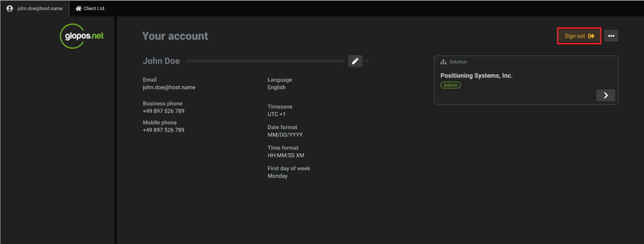This screenshot has height=244, width=644.
Task: Click the user profile icon in top bar
Action: [x=10, y=8]
